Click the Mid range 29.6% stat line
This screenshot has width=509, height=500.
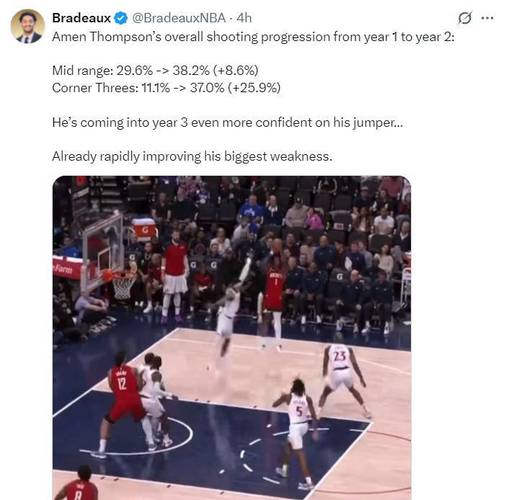(155, 70)
